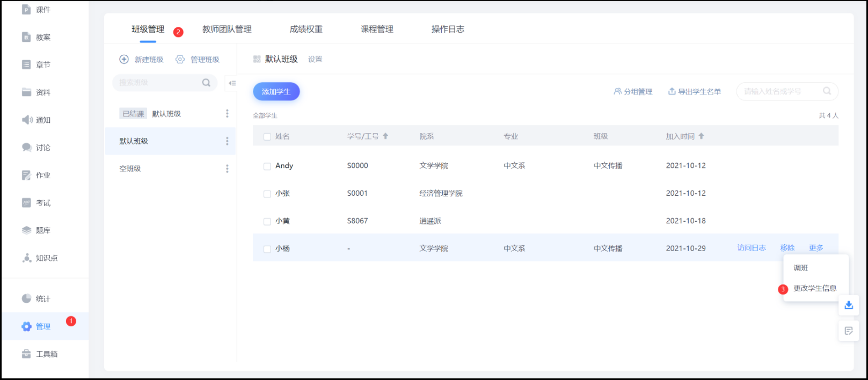Click the 管理班级 gear icon

(180, 59)
